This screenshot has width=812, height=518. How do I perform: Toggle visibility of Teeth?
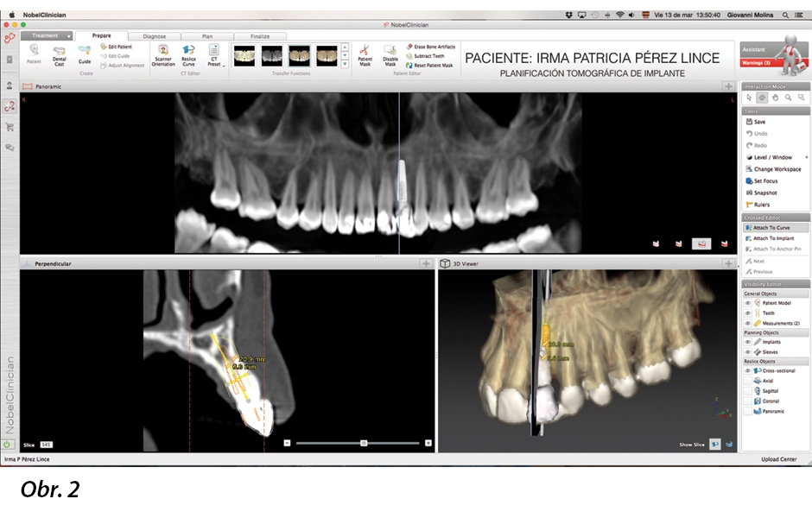pyautogui.click(x=747, y=313)
